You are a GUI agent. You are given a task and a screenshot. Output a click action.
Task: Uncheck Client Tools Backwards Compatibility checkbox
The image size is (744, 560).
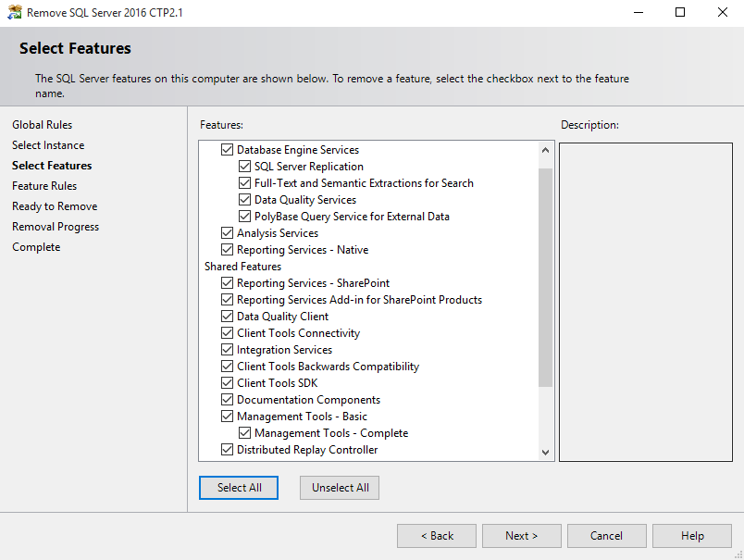pyautogui.click(x=227, y=366)
